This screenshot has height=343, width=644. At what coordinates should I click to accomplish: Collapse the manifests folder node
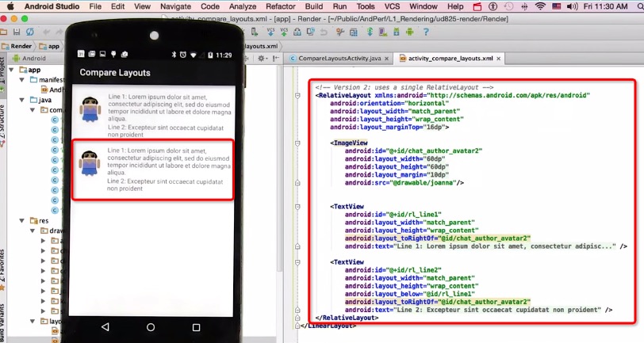point(22,79)
